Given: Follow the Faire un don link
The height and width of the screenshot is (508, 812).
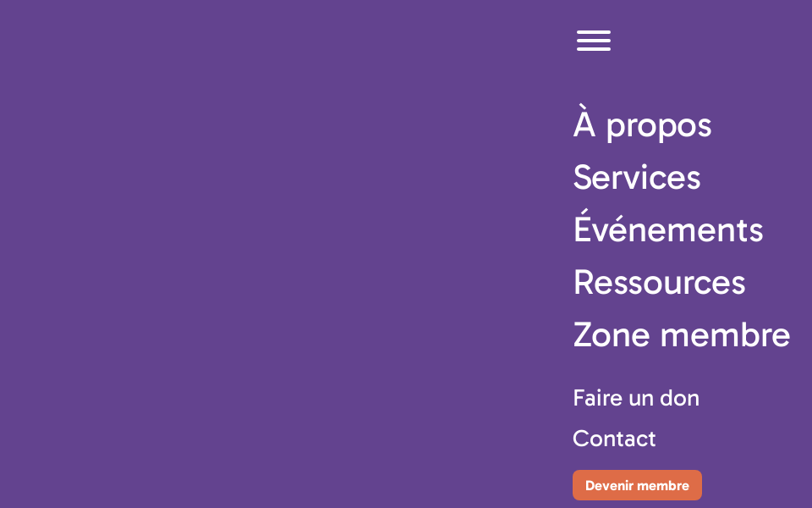Looking at the screenshot, I should (x=636, y=398).
